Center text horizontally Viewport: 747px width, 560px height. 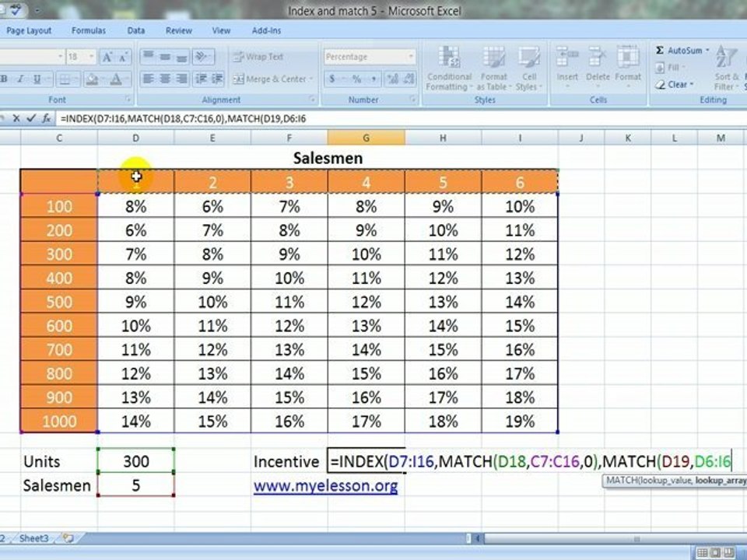point(165,79)
